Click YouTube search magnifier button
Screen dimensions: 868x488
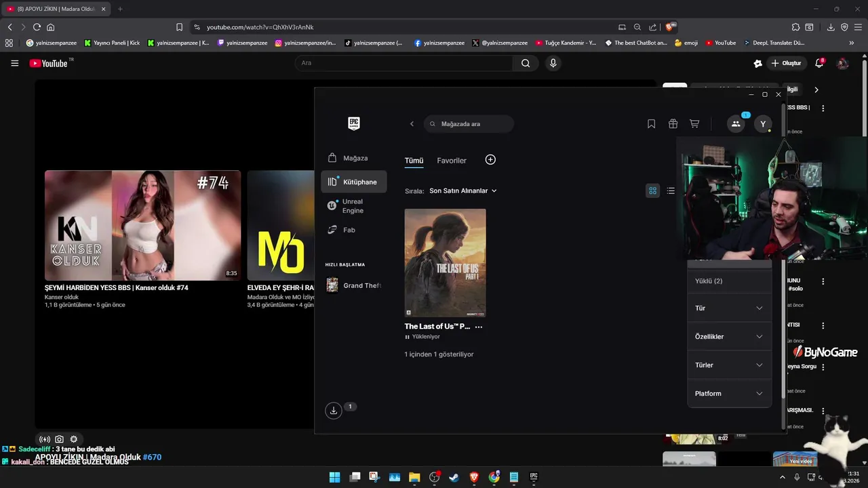[x=526, y=63]
